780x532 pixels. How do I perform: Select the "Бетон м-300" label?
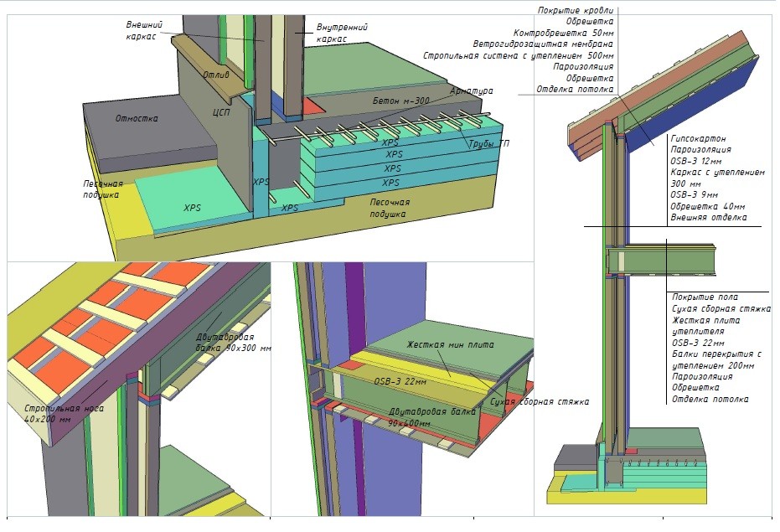(x=400, y=100)
